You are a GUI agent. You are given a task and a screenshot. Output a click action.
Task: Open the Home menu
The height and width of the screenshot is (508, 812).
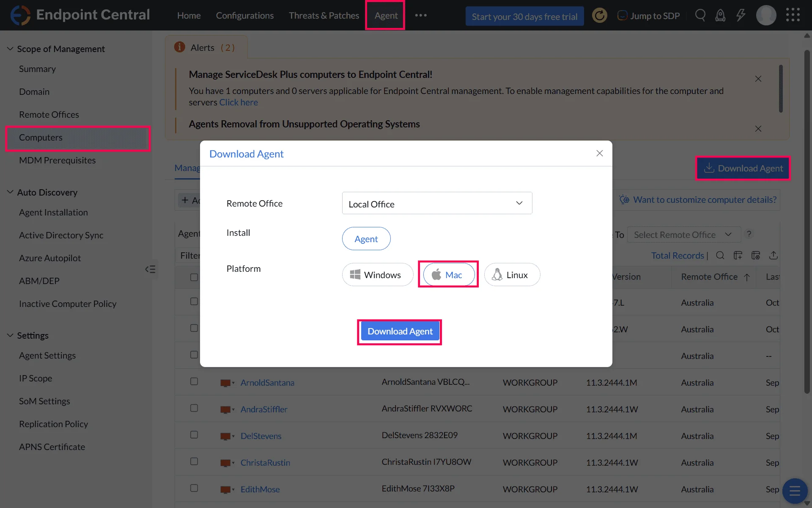[x=189, y=16]
